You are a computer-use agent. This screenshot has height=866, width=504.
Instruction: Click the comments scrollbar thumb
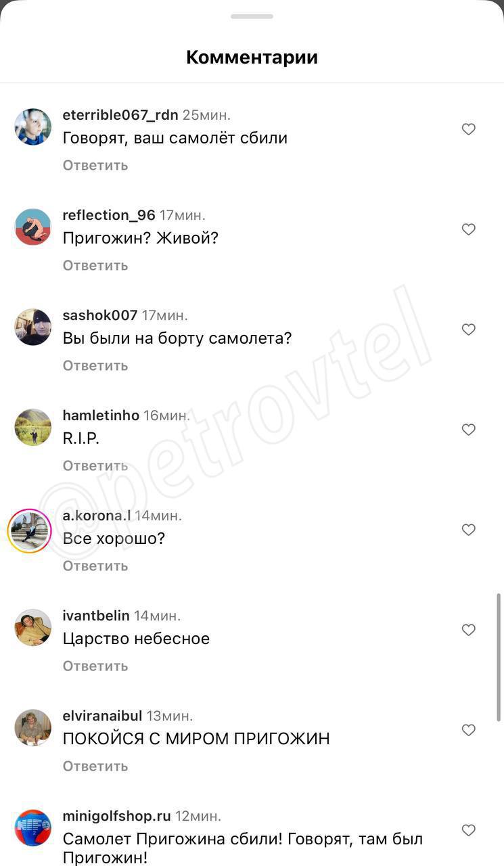pos(499,658)
